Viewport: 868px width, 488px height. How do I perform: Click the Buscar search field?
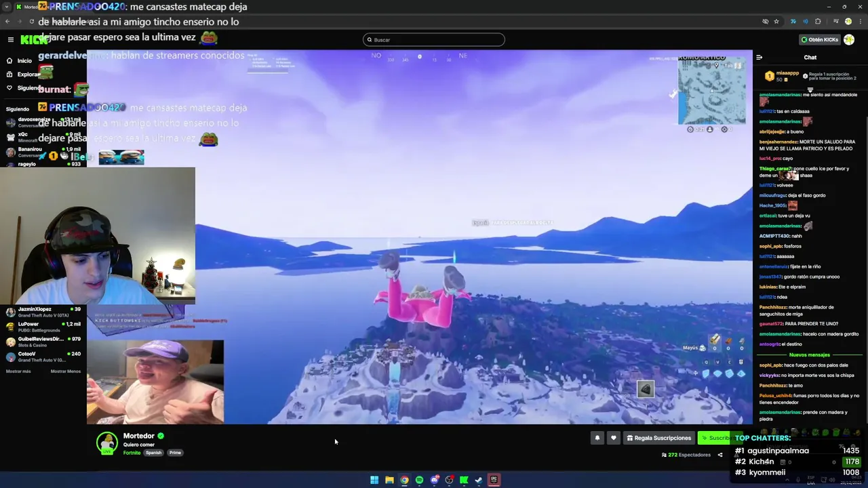pyautogui.click(x=434, y=40)
